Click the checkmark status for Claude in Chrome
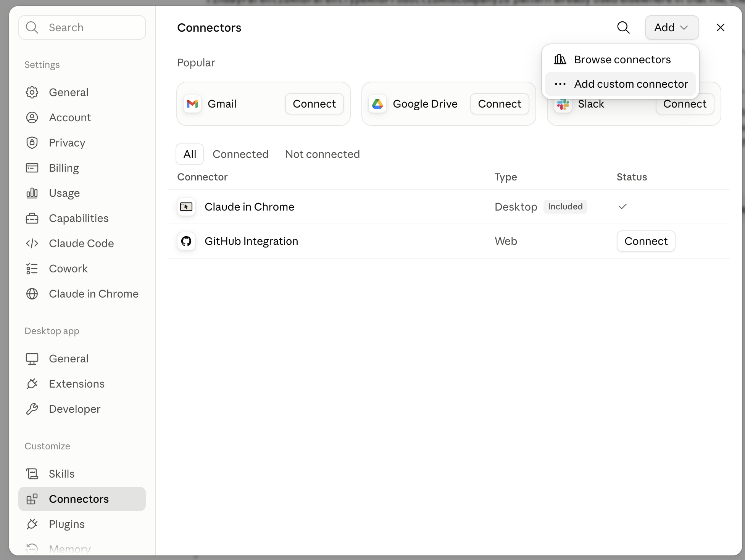745x560 pixels. [623, 206]
